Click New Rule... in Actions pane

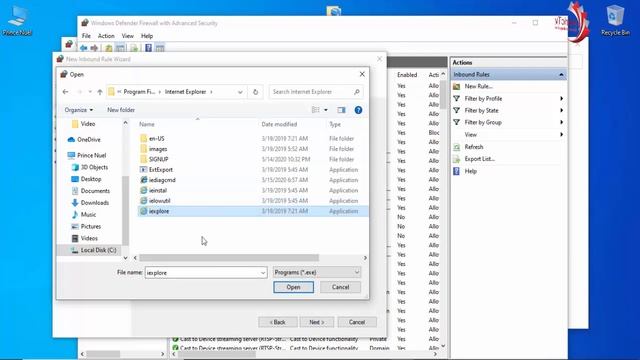(478, 87)
